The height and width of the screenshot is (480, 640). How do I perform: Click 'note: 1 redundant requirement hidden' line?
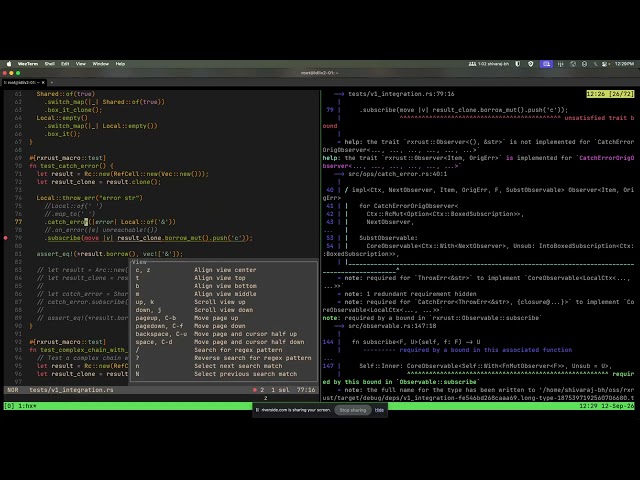point(410,294)
